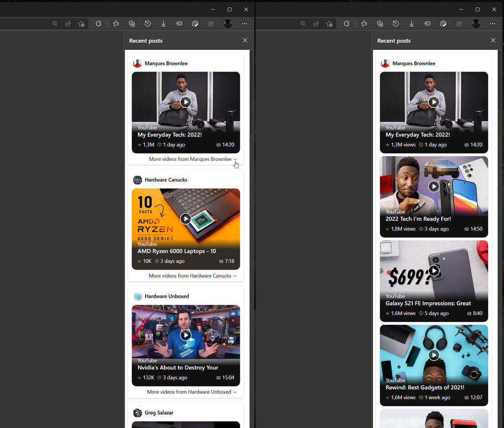The image size is (504, 428).
Task: Open the zoom magnifier icon in the address bar
Action: [x=55, y=23]
